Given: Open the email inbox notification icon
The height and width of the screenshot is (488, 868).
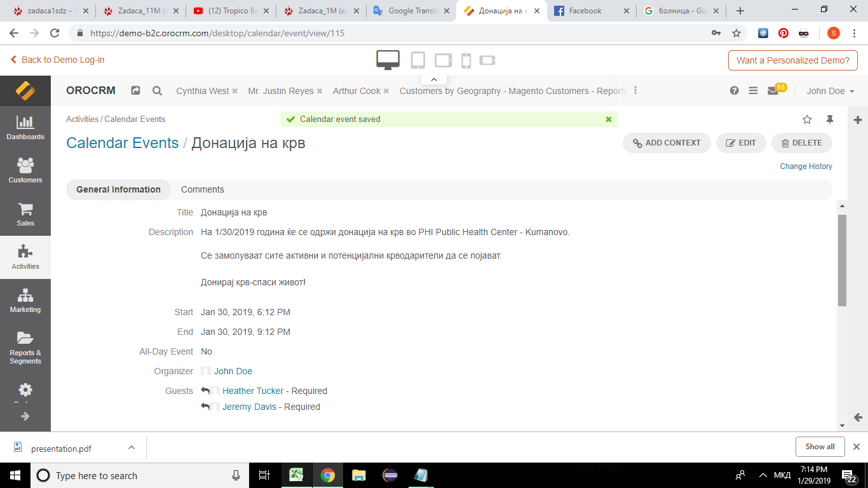Looking at the screenshot, I should pyautogui.click(x=773, y=91).
